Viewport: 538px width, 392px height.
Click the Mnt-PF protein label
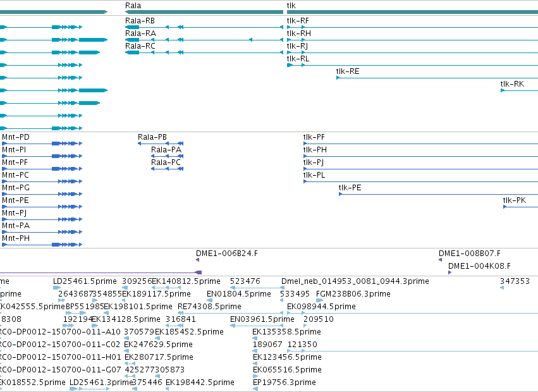pos(15,162)
